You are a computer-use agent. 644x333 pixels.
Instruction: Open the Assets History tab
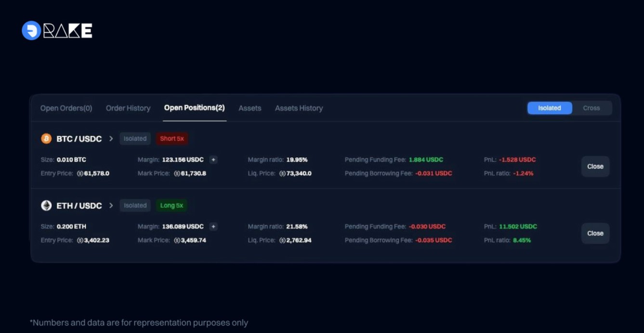pyautogui.click(x=299, y=108)
